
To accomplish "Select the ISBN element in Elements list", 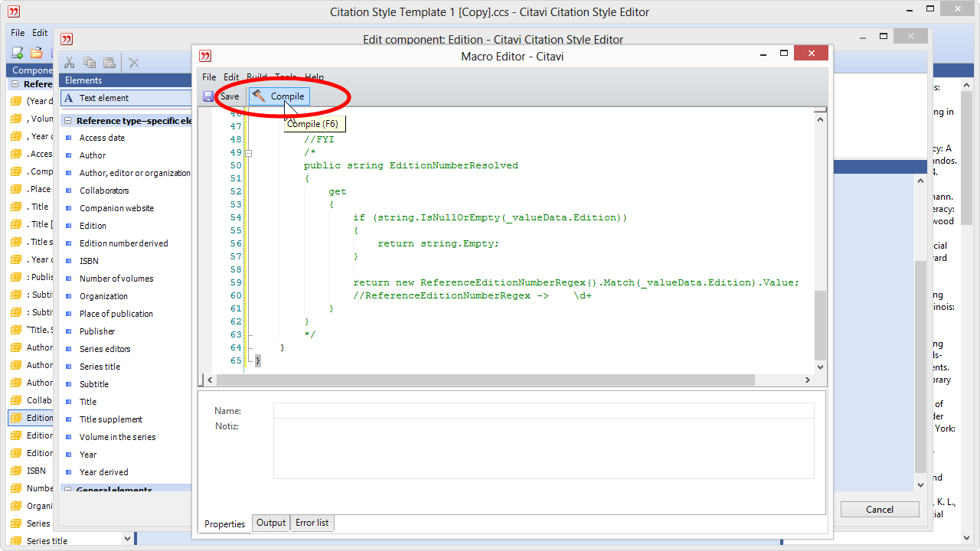I will (89, 261).
